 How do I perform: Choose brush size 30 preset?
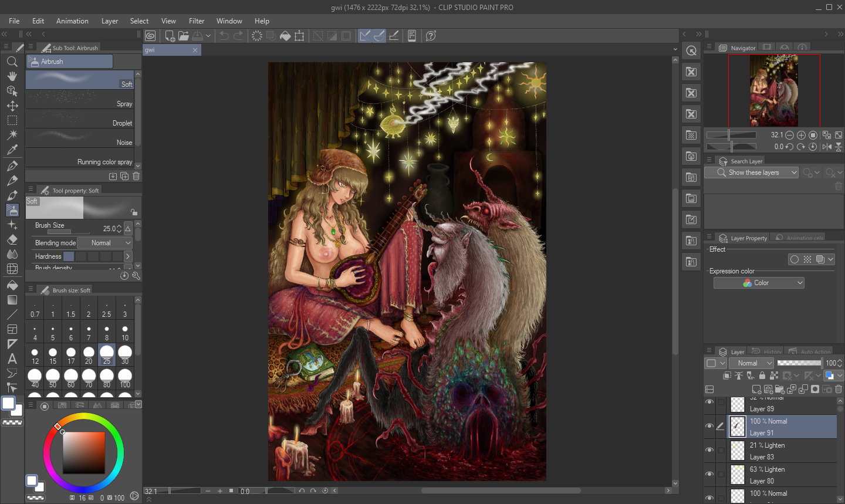[125, 355]
